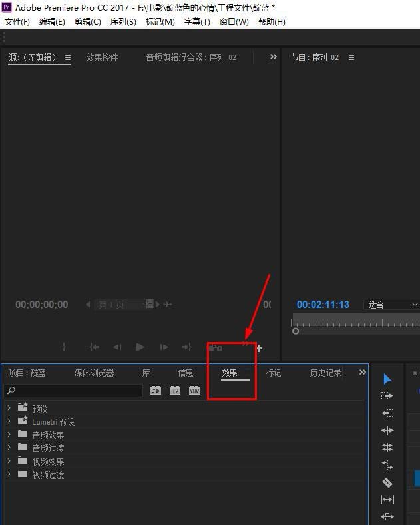Show more project panel tabs chevron
This screenshot has height=525, width=420.
[x=362, y=373]
